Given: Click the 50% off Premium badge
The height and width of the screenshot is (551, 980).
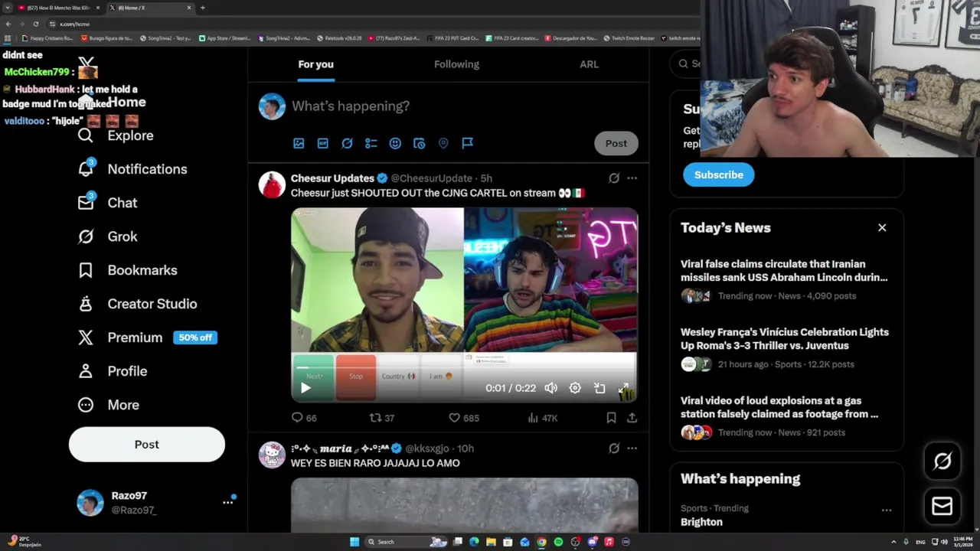Looking at the screenshot, I should (x=195, y=337).
